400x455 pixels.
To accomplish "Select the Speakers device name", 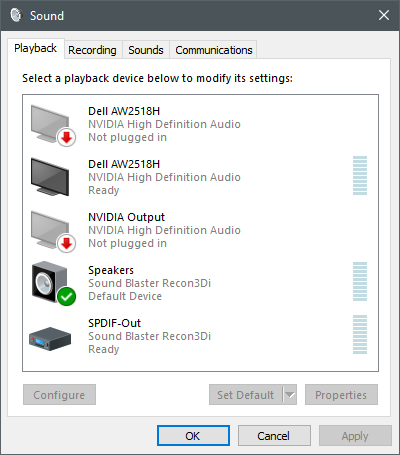I will click(x=111, y=270).
